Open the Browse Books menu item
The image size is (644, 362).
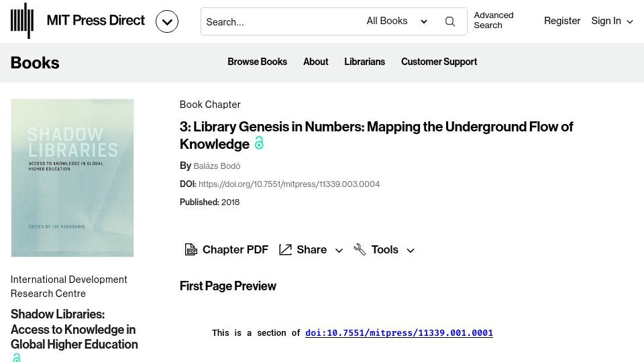pyautogui.click(x=257, y=62)
